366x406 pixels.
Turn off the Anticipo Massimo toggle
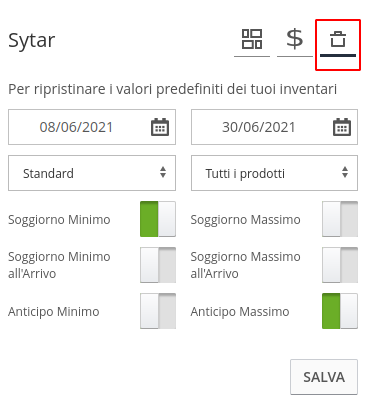(340, 311)
